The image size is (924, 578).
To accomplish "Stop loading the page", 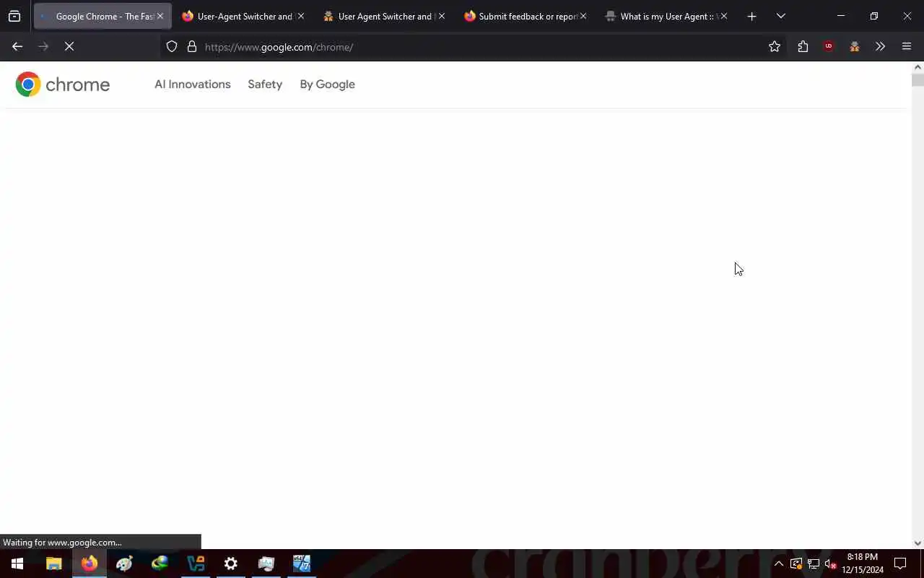I will click(x=69, y=46).
